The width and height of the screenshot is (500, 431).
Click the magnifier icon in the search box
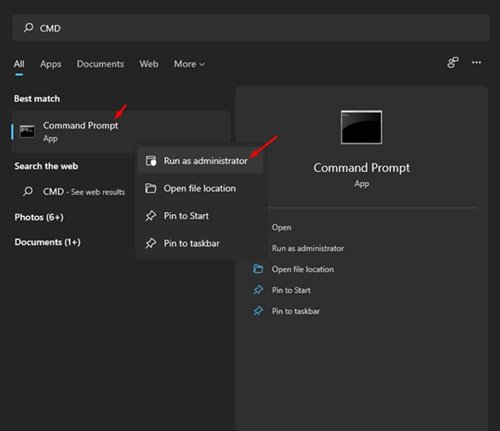coord(28,28)
